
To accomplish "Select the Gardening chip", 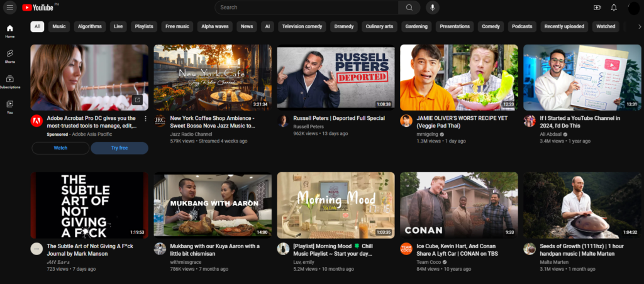I will click(416, 26).
